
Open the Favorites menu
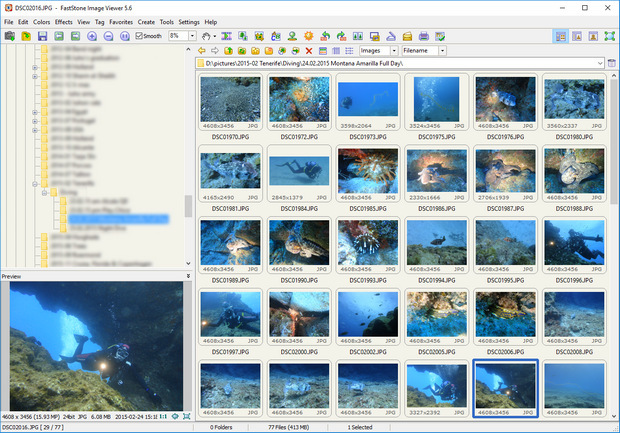tap(120, 22)
